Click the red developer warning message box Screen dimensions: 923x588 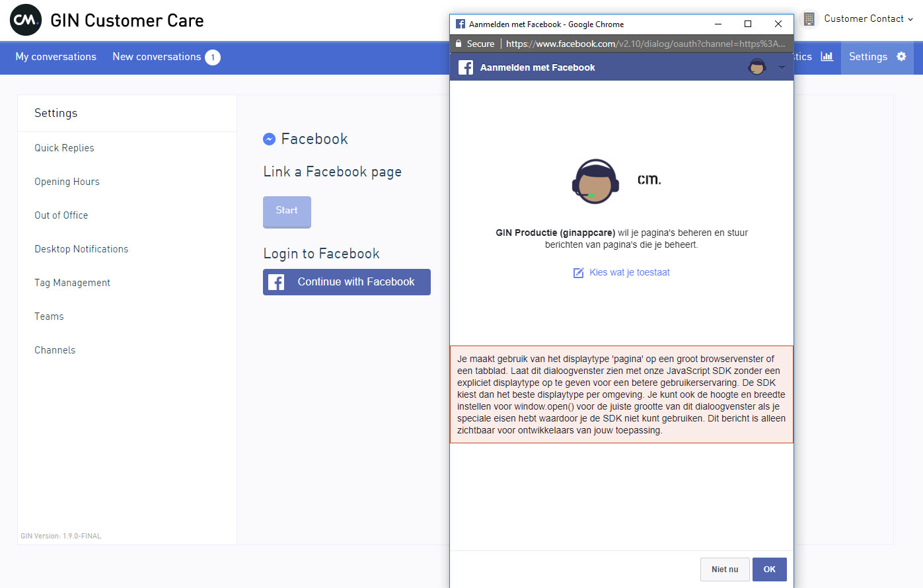coord(622,394)
